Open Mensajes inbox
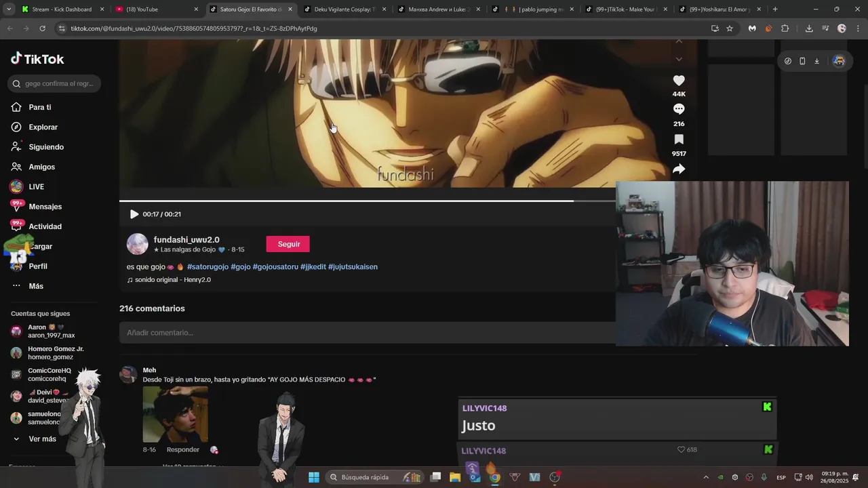868x488 pixels. (45, 207)
